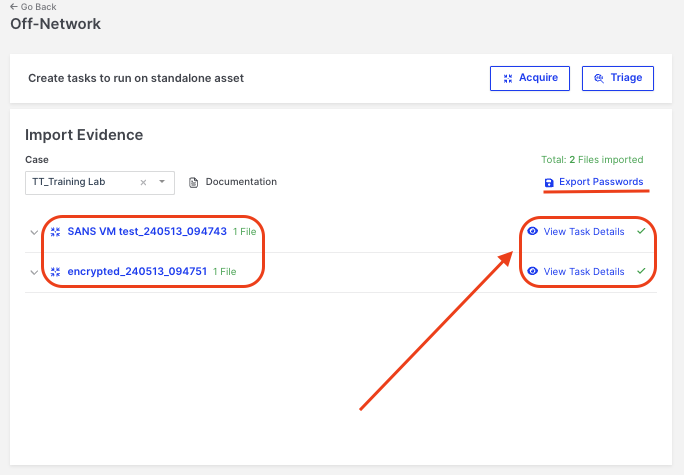The height and width of the screenshot is (475, 684).
Task: Clear the TT_Training Lab case selection
Action: (x=143, y=182)
